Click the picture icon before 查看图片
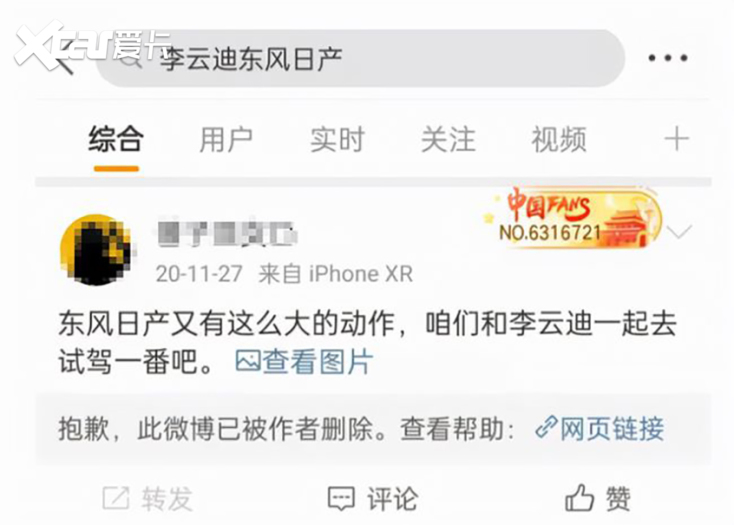The image size is (734, 525). (248, 361)
